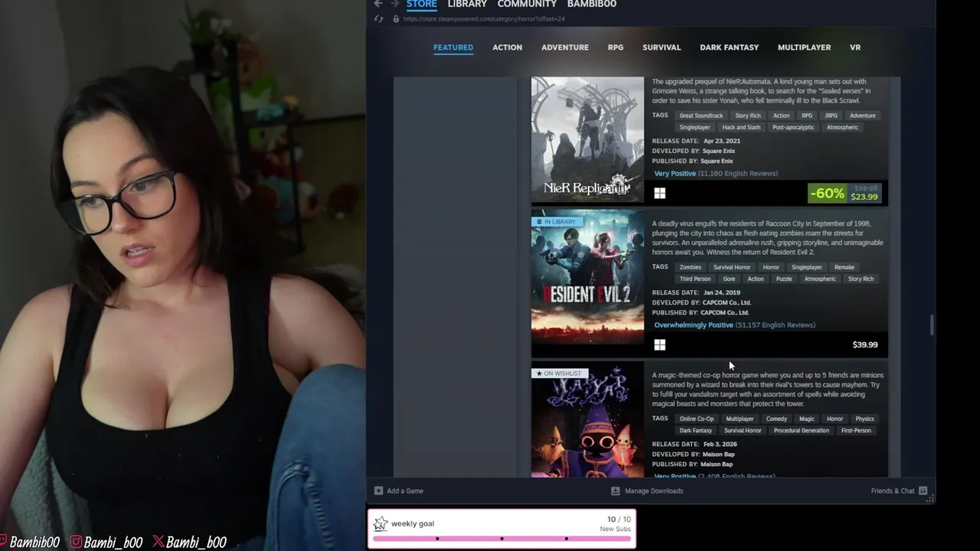This screenshot has width=980, height=551.
Task: Switch to the MULTIPLAYER tab
Action: tap(804, 47)
